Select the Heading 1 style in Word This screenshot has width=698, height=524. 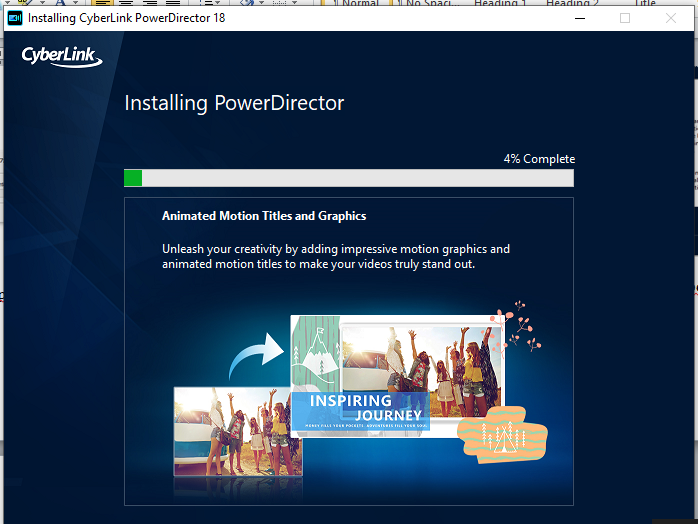point(500,3)
